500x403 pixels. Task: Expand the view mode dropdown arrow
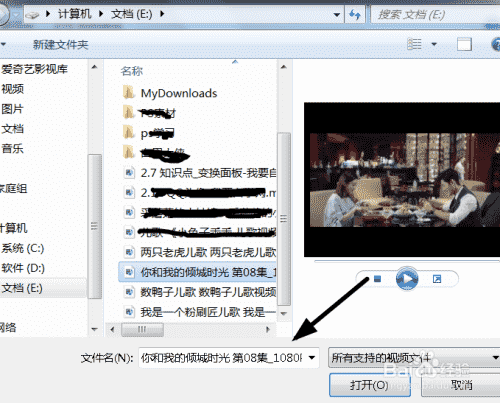click(x=434, y=44)
